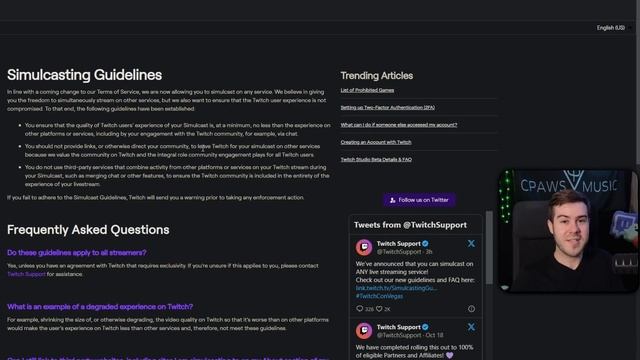The image size is (640, 360).
Task: Click the Twitch Support link in FAQ answer
Action: point(26,274)
